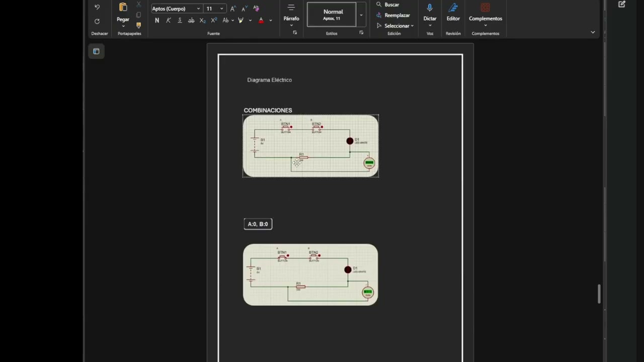
Task: Toggle italic K formatting
Action: 168,21
